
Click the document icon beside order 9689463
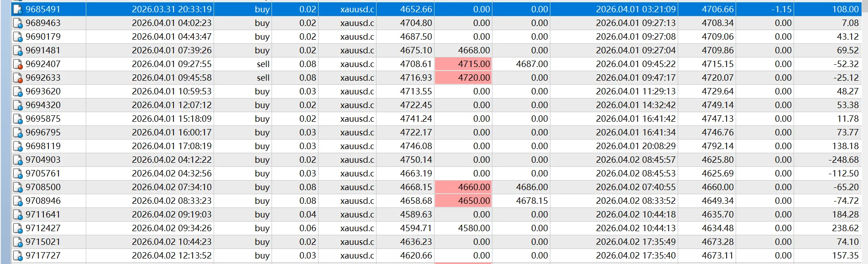(x=18, y=23)
